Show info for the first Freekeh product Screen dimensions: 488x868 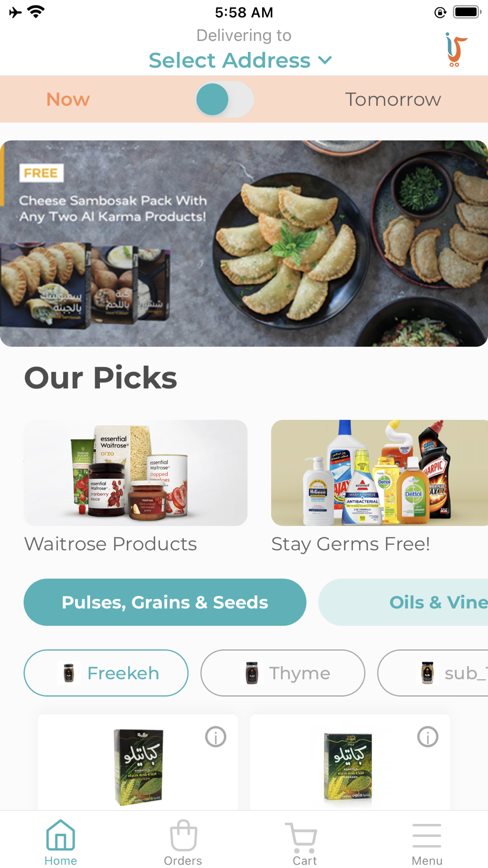(x=216, y=737)
